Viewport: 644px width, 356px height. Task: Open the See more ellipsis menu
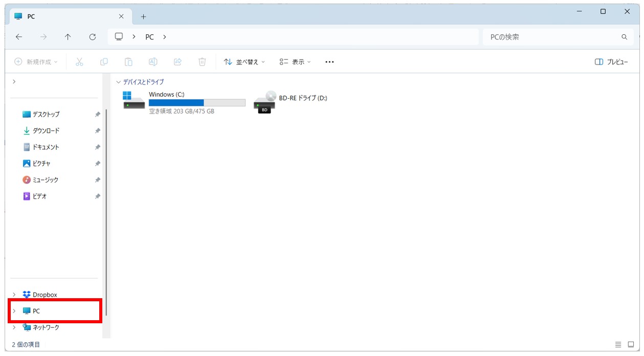(329, 62)
